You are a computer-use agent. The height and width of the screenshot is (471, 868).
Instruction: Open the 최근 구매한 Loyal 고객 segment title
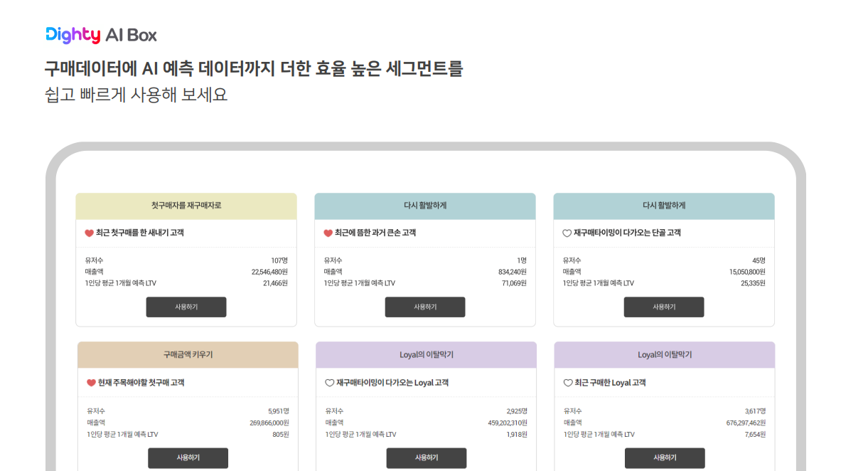pos(610,383)
